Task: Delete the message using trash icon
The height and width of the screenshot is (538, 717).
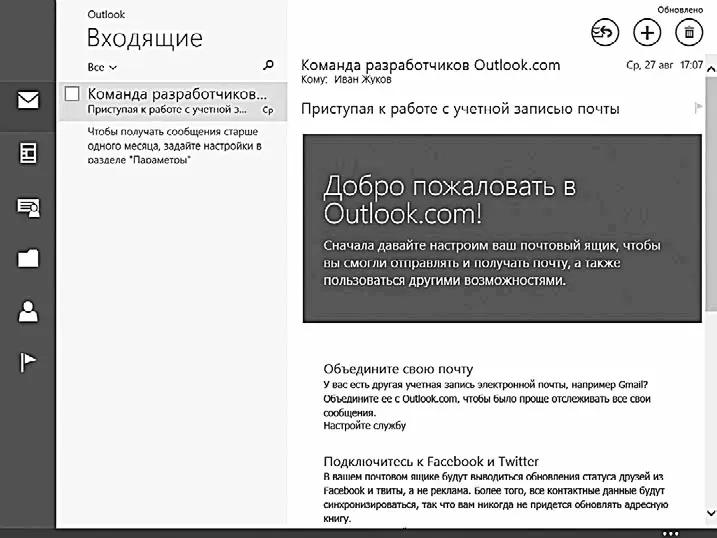Action: (688, 33)
